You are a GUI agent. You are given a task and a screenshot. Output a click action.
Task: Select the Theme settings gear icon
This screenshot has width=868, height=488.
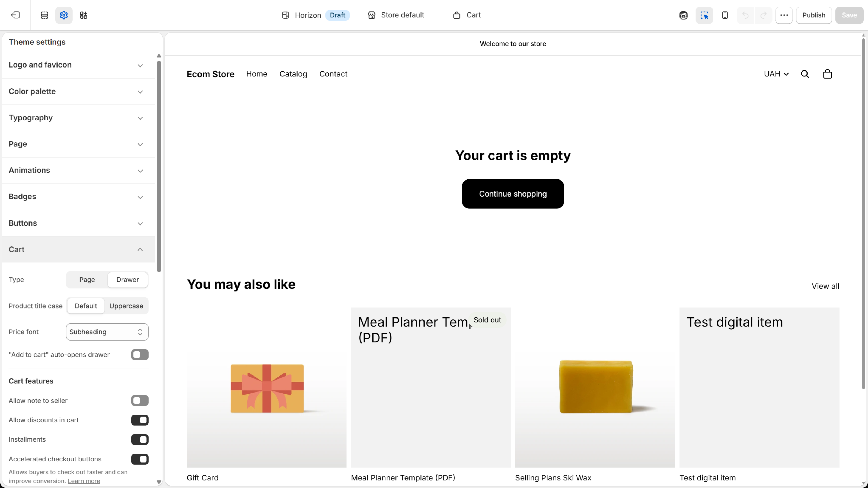coord(64,15)
